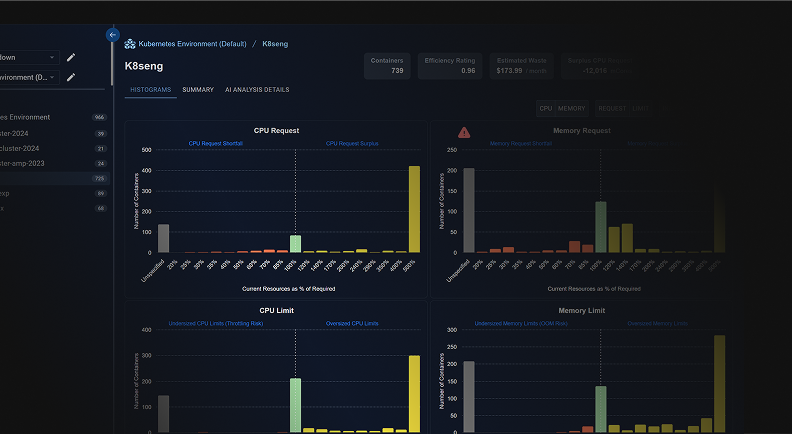Viewport: 792px width, 434px height.
Task: Click the red warning icon on Memory Request
Action: 464,132
